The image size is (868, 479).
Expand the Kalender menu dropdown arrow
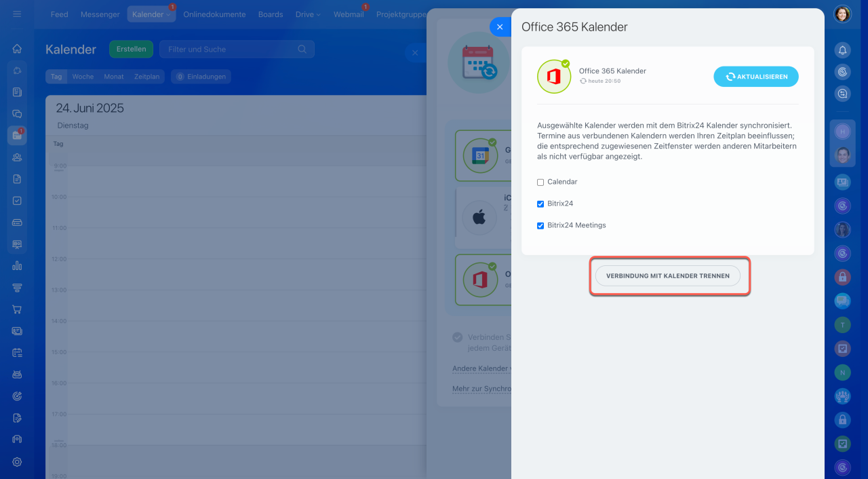pos(168,15)
